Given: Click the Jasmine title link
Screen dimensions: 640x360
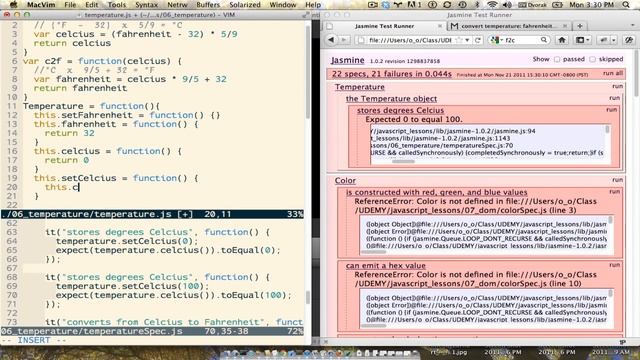Looking at the screenshot, I should tap(347, 60).
